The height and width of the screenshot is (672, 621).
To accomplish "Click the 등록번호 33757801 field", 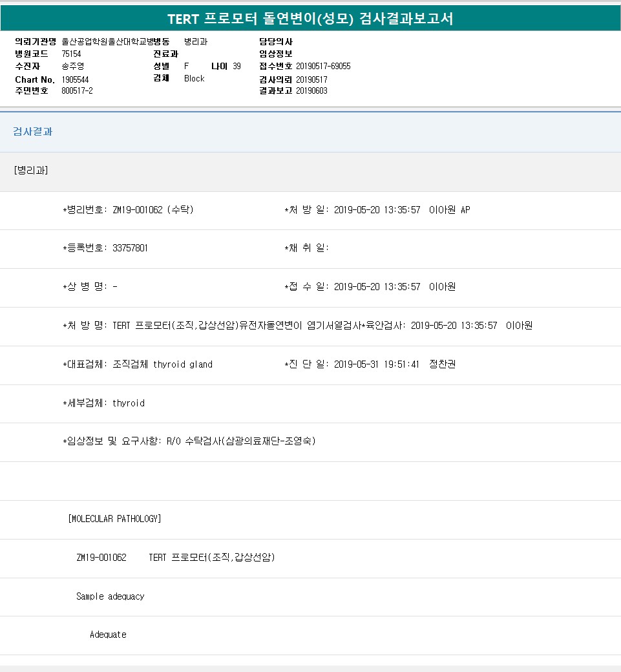I will [x=105, y=248].
